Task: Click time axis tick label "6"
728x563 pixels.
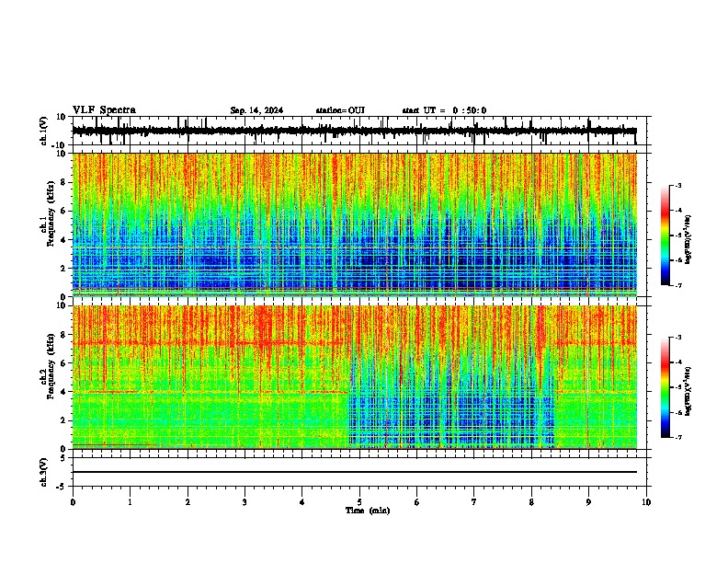Action: 416,502
